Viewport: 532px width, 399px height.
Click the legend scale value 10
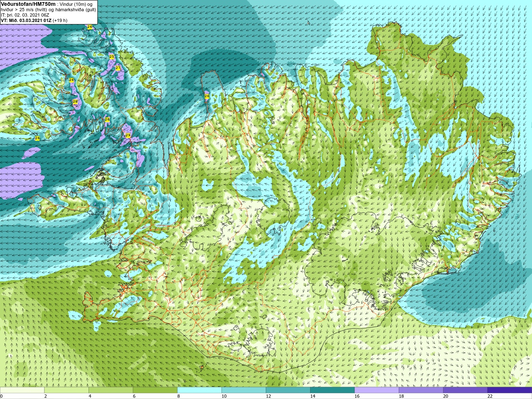(x=224, y=396)
